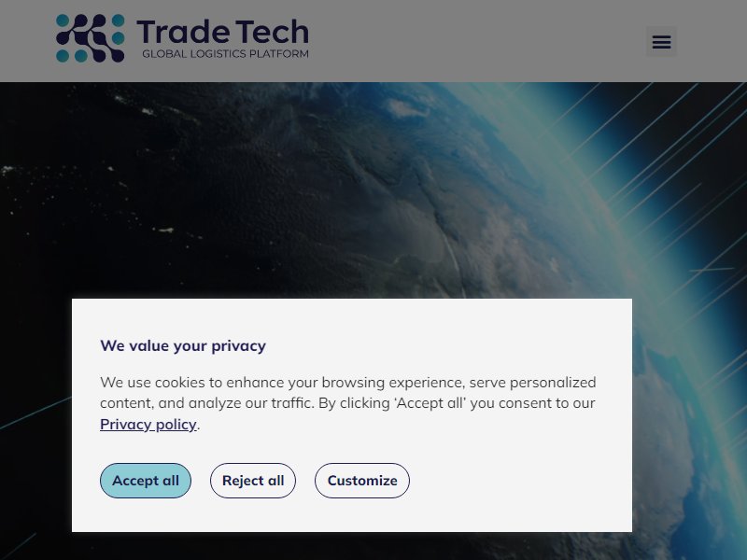Click empty header space between logo and menu
This screenshot has height=560, width=747.
point(476,41)
